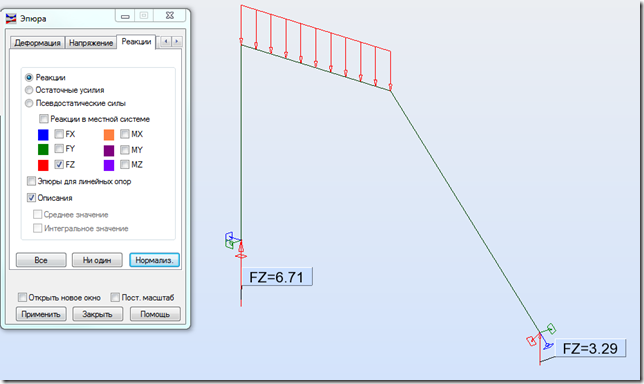
Task: Tick the FY checkbox
Action: (59, 149)
